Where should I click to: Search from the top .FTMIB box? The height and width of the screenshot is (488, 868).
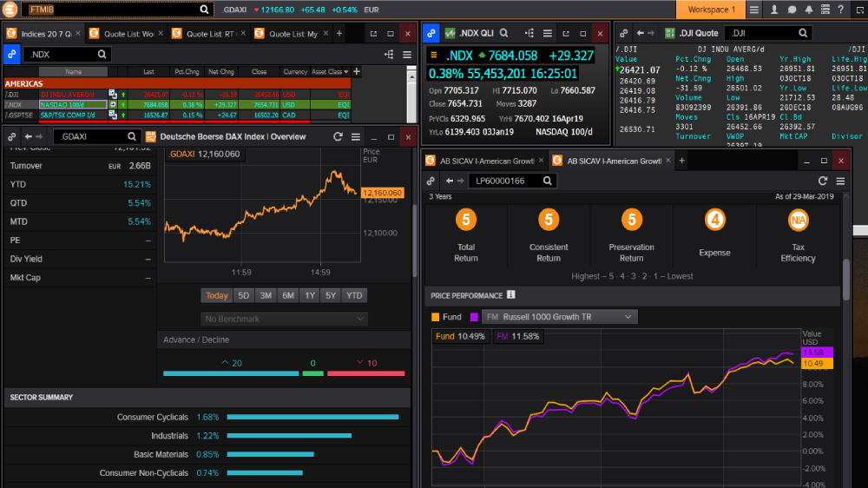tap(117, 10)
